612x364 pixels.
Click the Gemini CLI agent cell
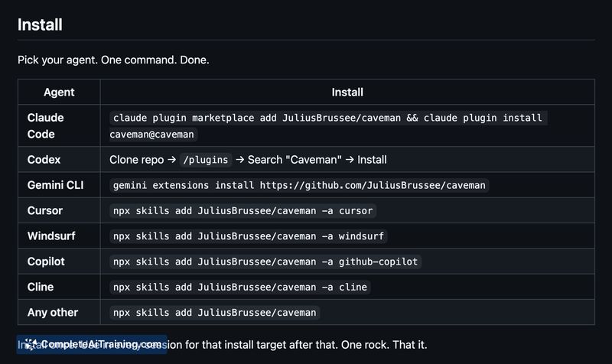point(54,185)
